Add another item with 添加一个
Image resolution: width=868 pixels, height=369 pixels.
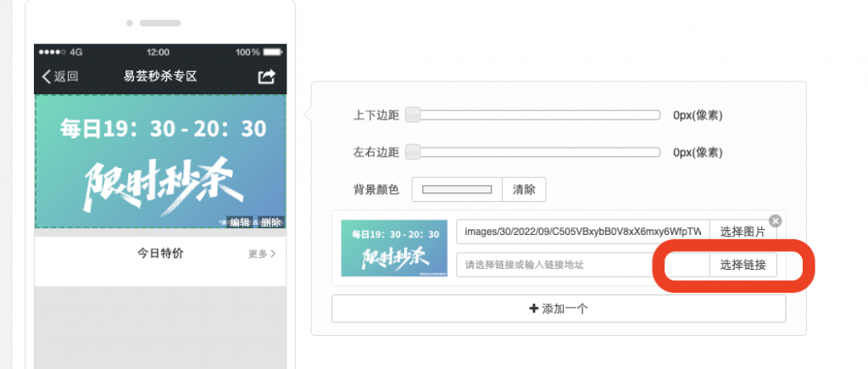[559, 309]
